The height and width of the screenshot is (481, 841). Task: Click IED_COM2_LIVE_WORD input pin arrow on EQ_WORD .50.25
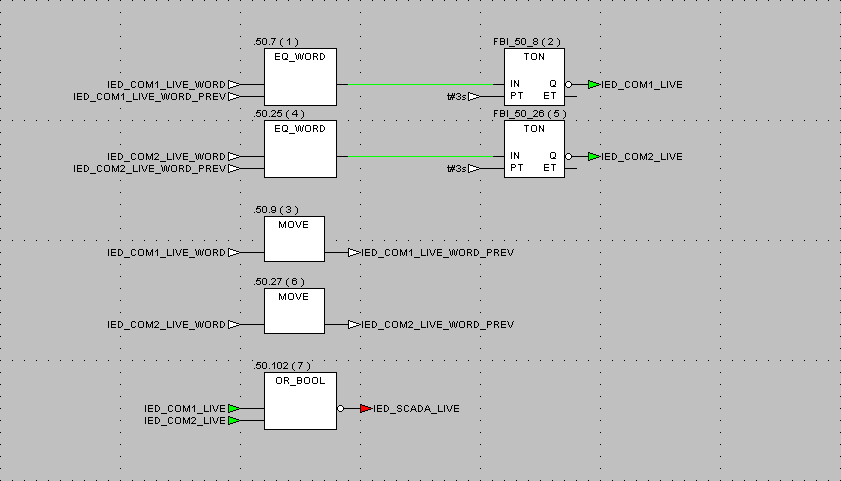[x=234, y=157]
